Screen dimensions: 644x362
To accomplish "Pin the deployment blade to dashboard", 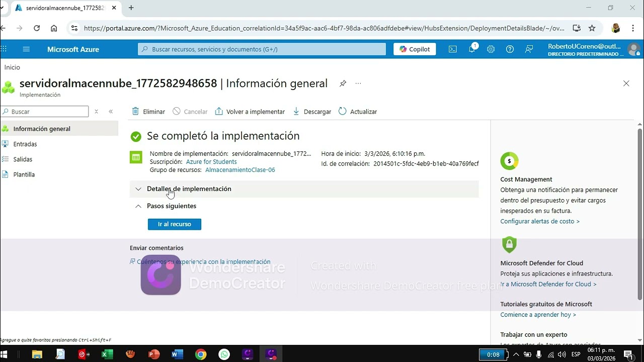I will tap(343, 83).
